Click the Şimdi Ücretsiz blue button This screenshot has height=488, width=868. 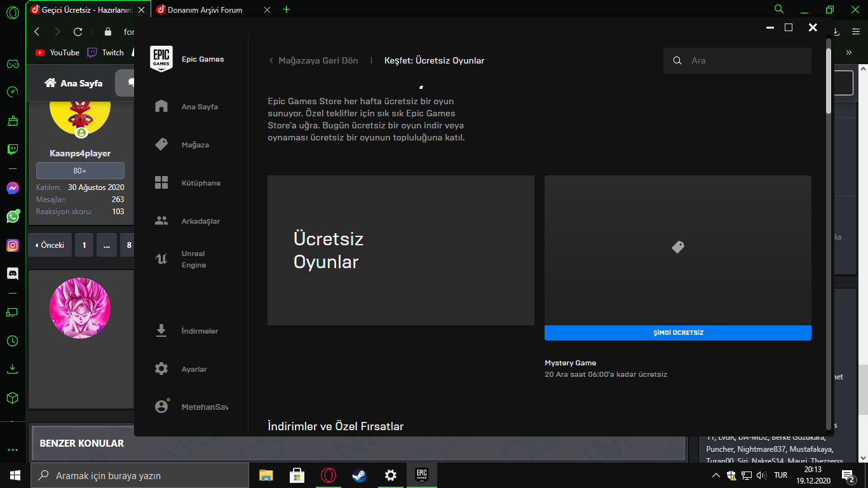click(x=677, y=333)
